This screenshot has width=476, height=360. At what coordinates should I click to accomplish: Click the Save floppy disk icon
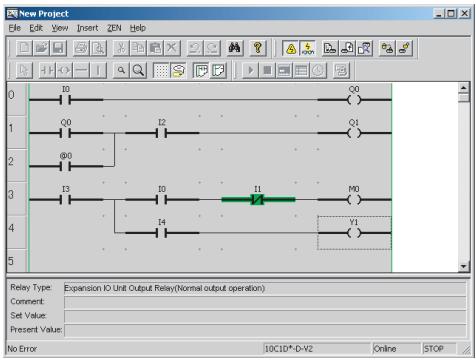58,48
